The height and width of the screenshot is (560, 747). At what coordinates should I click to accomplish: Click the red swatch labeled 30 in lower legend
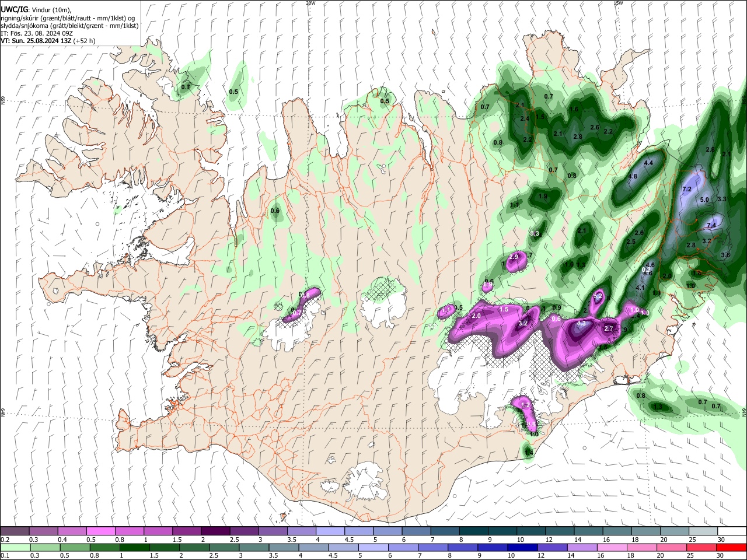coord(731,547)
